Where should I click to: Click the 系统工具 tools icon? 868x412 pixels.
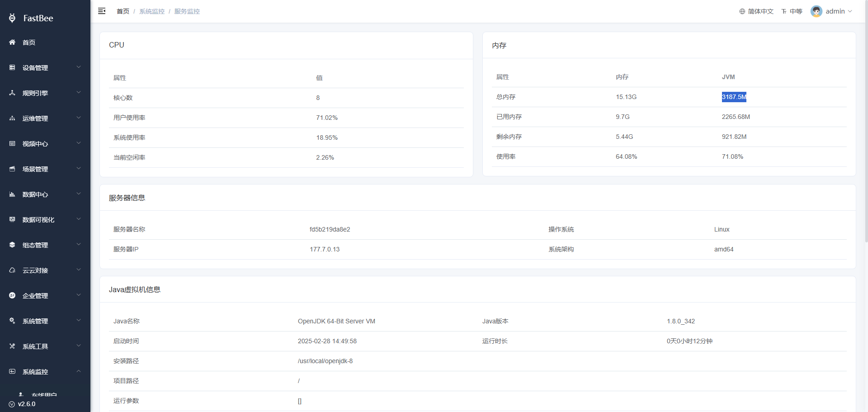coord(12,346)
